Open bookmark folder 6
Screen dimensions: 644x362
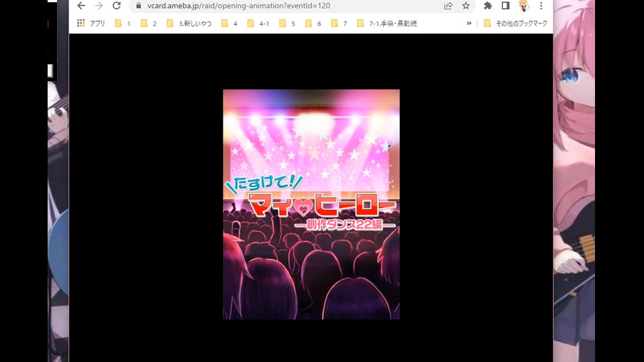point(313,23)
